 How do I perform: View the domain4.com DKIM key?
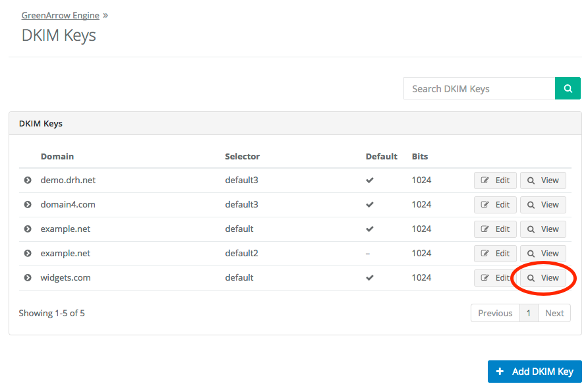coord(543,205)
